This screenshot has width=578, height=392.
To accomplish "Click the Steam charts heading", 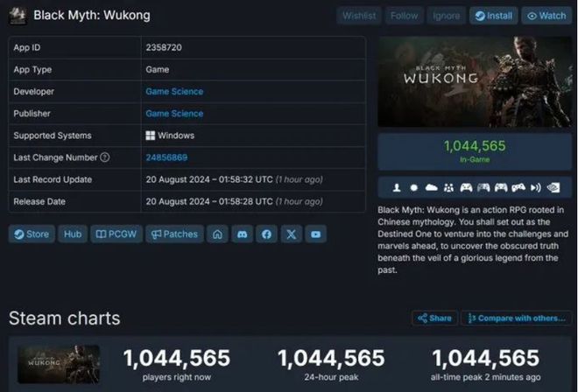I will pos(65,318).
